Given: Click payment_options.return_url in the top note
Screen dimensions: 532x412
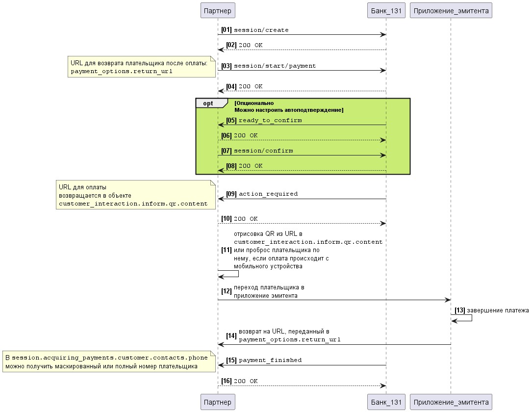Looking at the screenshot, I should coord(122,71).
